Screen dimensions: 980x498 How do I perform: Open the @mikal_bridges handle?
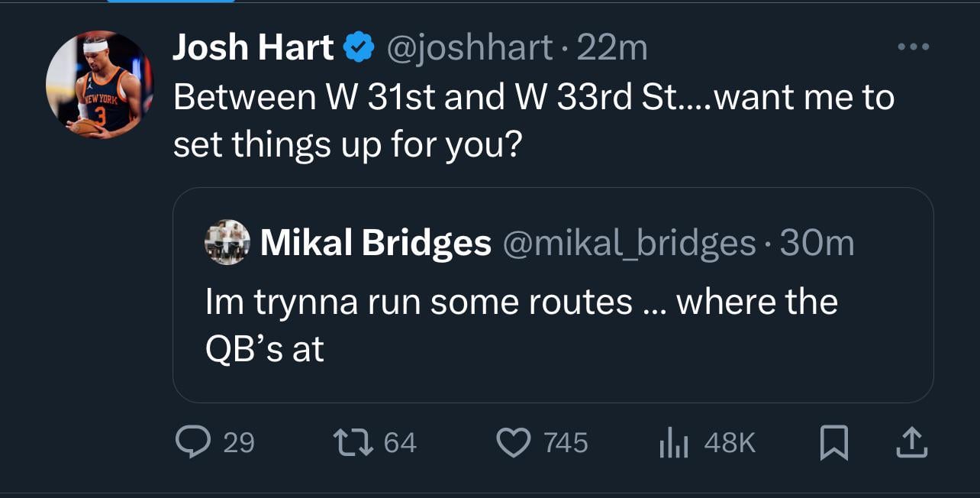tap(629, 243)
